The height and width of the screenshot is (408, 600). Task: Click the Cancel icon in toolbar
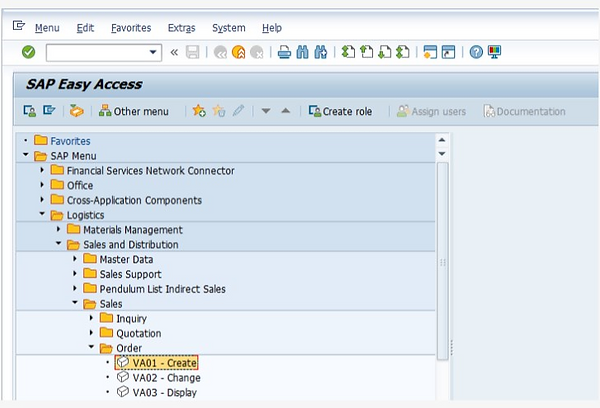click(257, 52)
